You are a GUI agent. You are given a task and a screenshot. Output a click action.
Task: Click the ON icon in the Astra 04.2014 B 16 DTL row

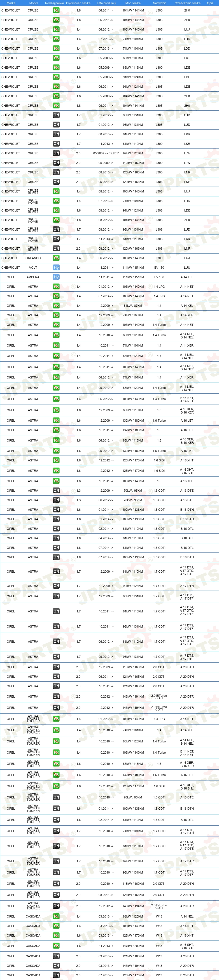tap(56, 538)
